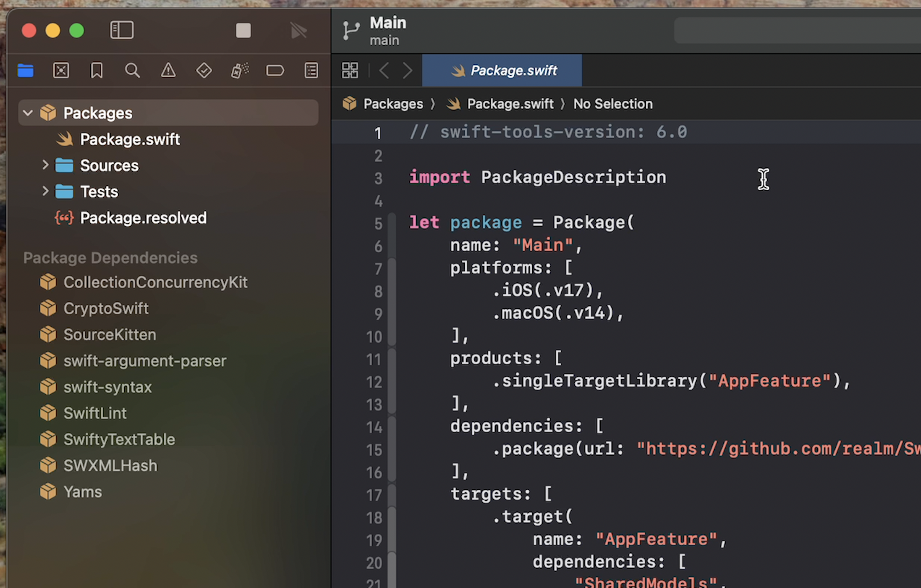Click the Main branch scheme selector

pos(388,31)
